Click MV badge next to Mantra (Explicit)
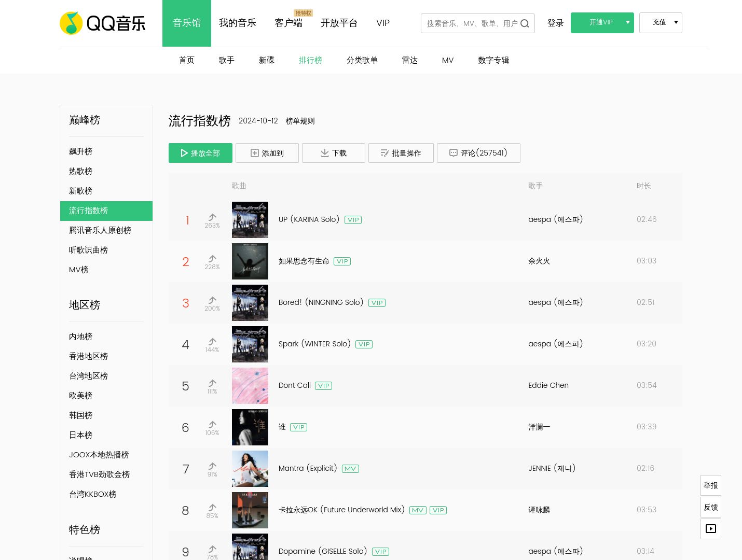 (350, 469)
